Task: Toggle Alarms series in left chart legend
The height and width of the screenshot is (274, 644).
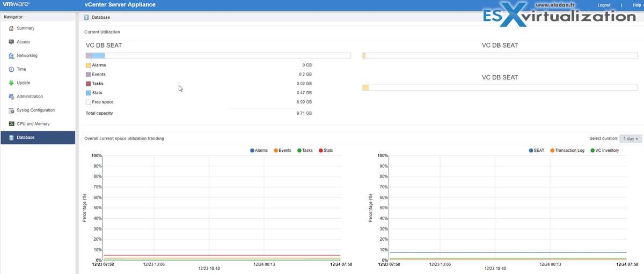Action: coord(259,151)
